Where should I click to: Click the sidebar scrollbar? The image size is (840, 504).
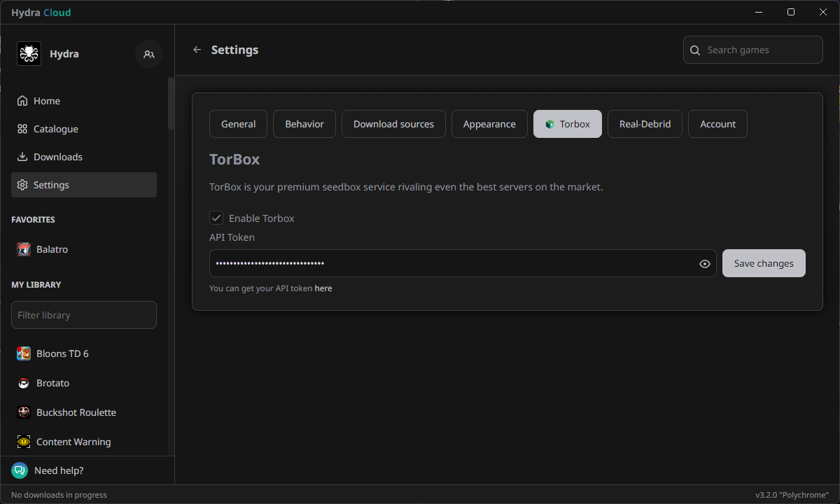click(x=171, y=104)
